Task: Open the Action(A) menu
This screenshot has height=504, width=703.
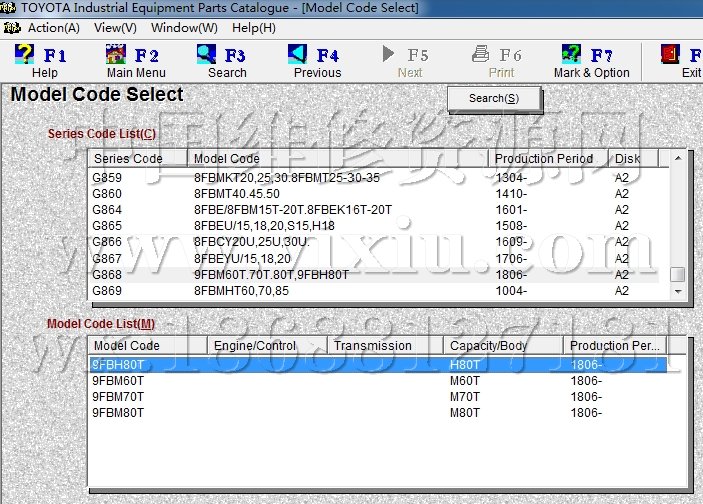Action: [x=53, y=28]
